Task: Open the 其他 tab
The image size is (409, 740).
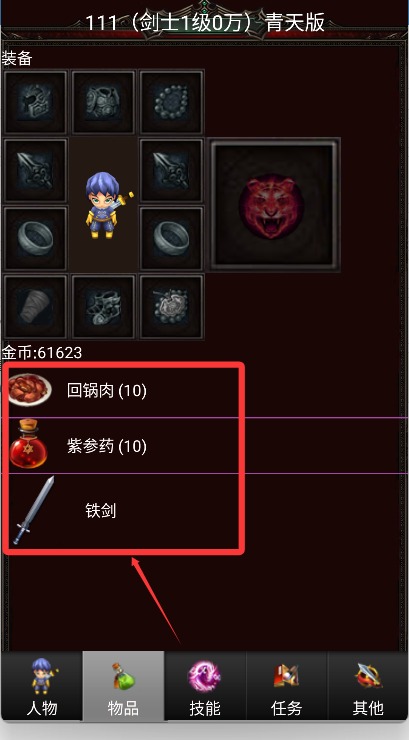Action: tap(367, 686)
